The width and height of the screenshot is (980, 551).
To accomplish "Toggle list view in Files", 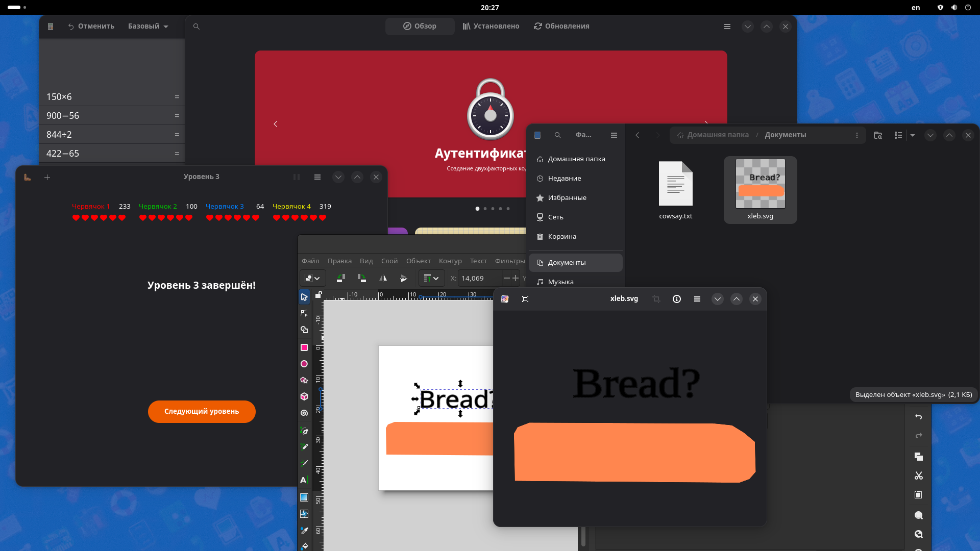I will [x=898, y=135].
